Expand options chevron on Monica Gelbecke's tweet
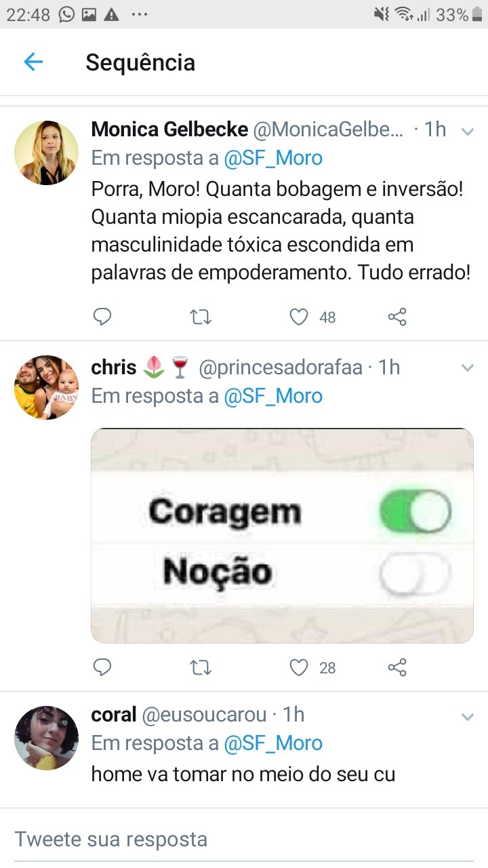The width and height of the screenshot is (488, 868). [x=467, y=132]
